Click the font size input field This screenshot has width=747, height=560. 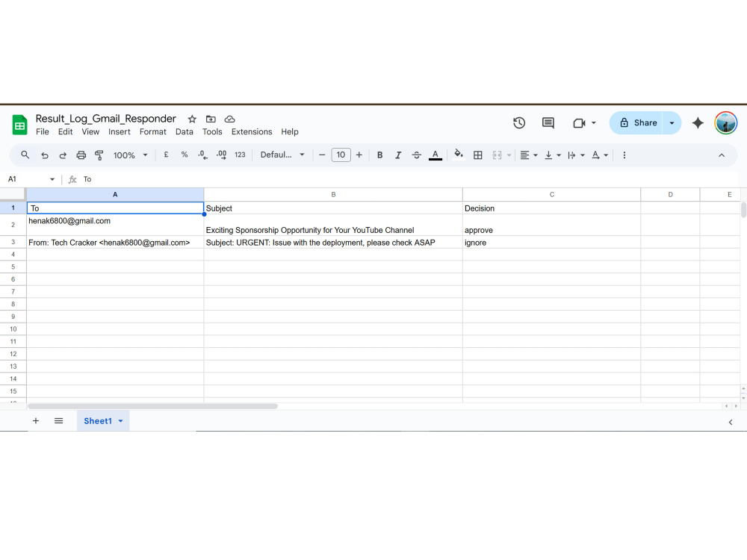tap(341, 155)
